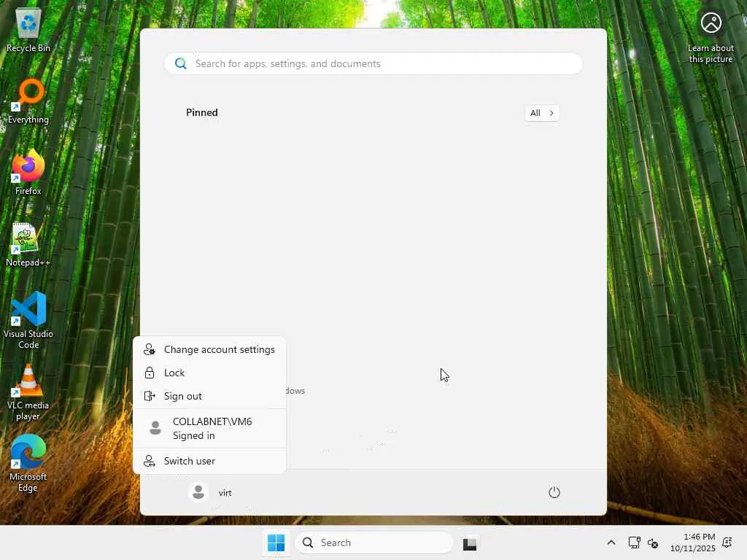Screen dimensions: 747x560
Task: Select Sign out in the account menu
Action: pos(209,396)
